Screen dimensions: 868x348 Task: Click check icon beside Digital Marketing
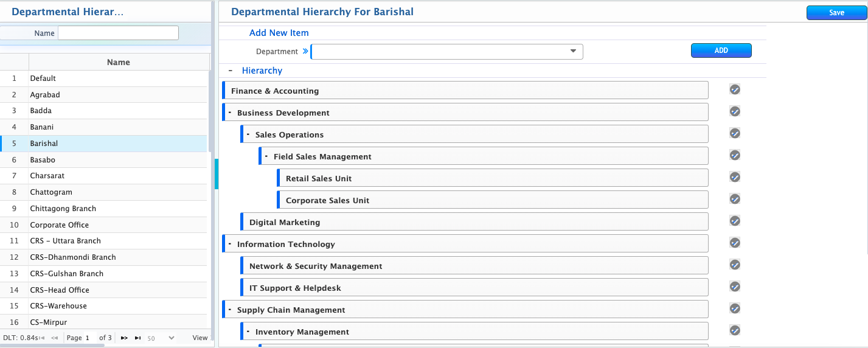[x=735, y=221]
